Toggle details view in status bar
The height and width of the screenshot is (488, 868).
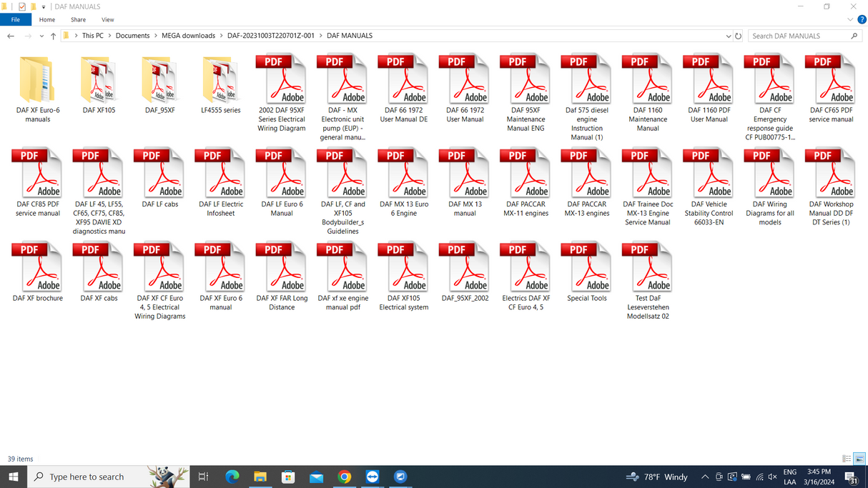(847, 459)
